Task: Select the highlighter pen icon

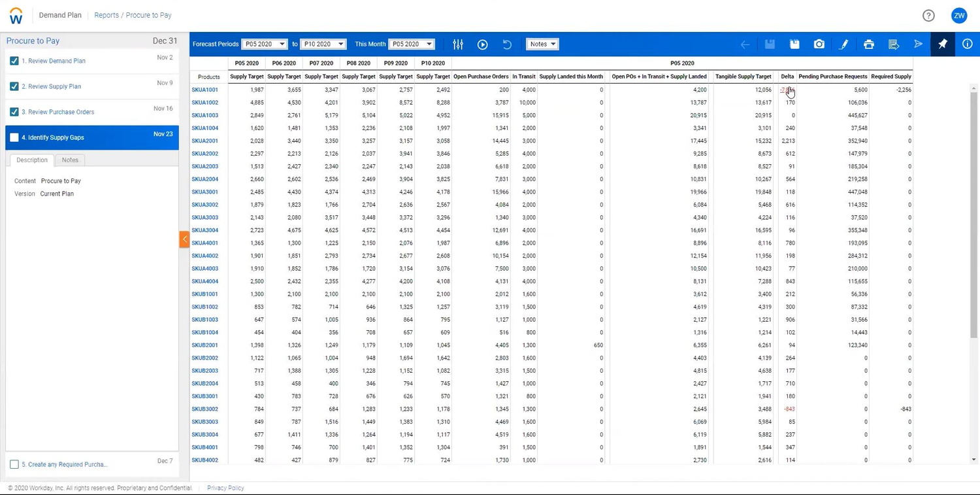Action: tap(843, 44)
